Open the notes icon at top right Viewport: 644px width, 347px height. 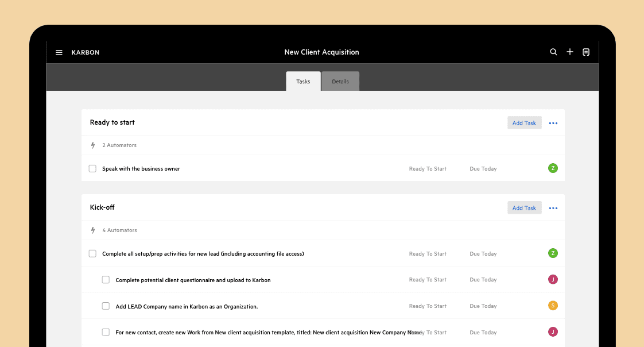pyautogui.click(x=586, y=52)
